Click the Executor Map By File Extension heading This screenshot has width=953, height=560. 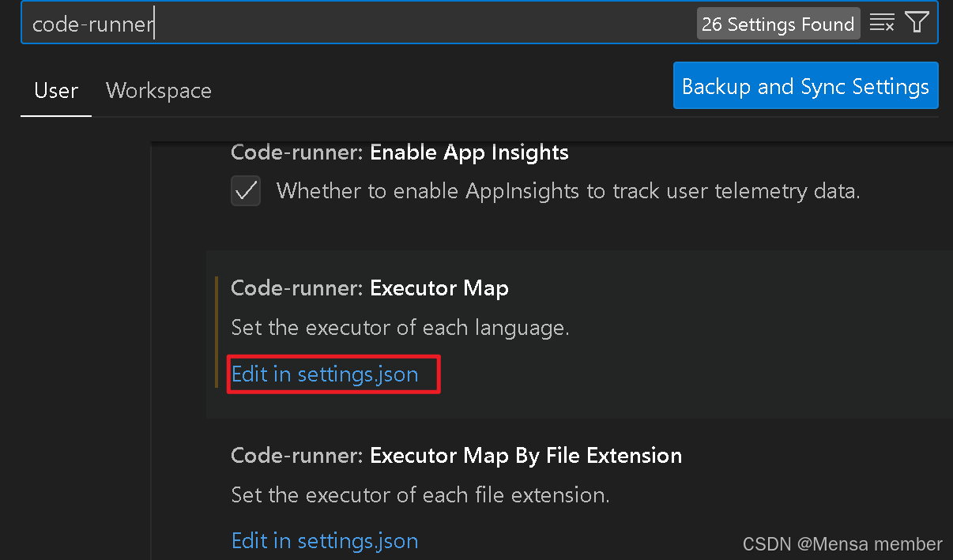(456, 455)
